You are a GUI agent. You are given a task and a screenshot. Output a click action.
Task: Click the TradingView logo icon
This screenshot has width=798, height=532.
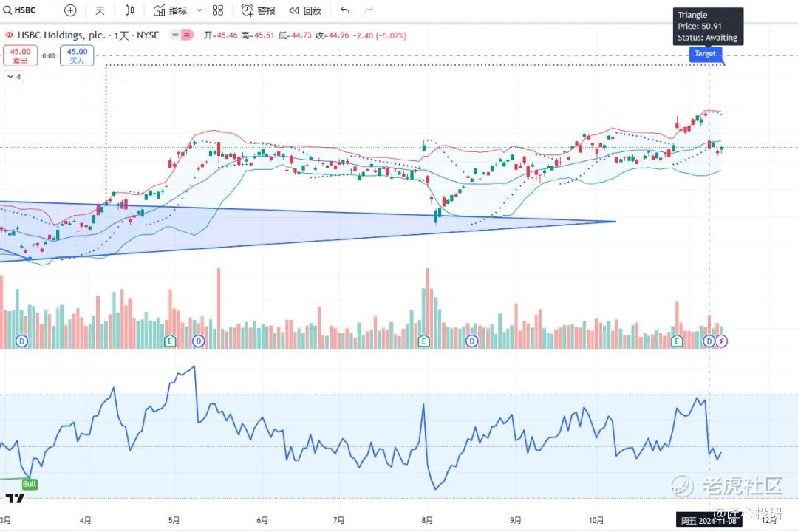tap(15, 498)
